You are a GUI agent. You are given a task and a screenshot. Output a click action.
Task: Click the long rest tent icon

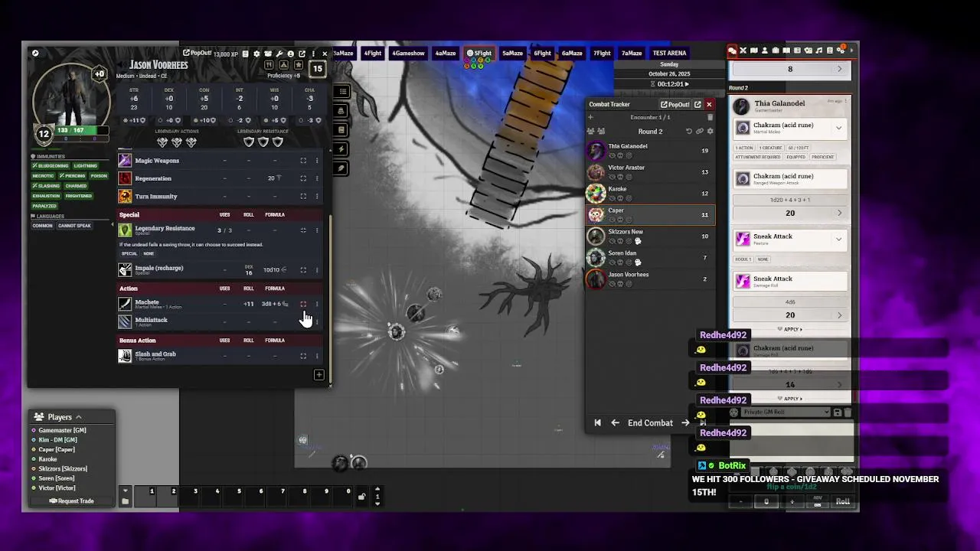283,65
